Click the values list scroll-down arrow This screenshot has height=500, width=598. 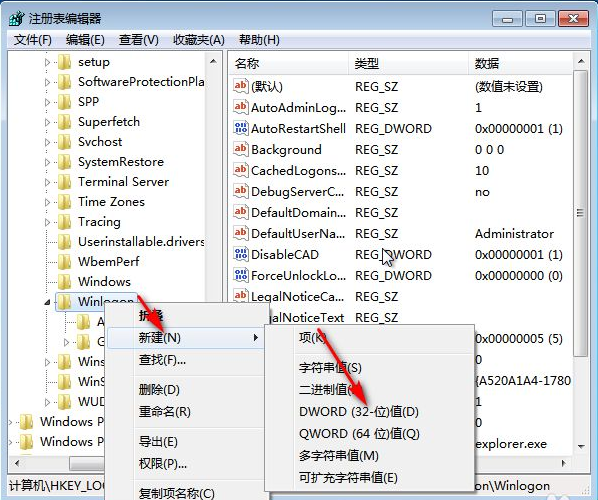[x=581, y=446]
